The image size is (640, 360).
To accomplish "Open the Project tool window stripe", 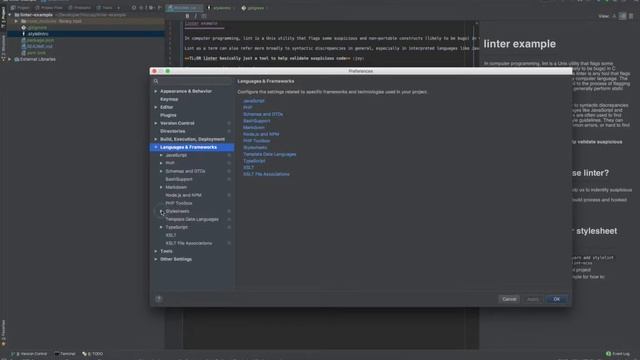I will (3, 17).
